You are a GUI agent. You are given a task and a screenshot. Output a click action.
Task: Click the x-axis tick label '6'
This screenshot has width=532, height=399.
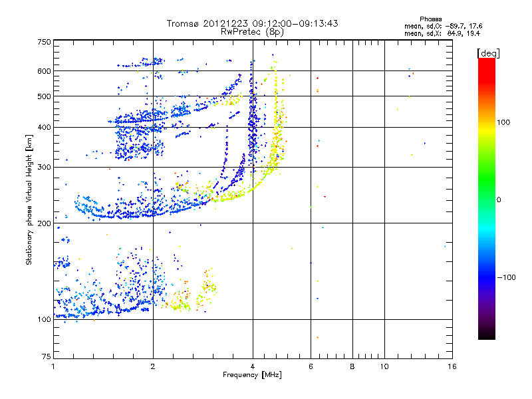pos(311,366)
